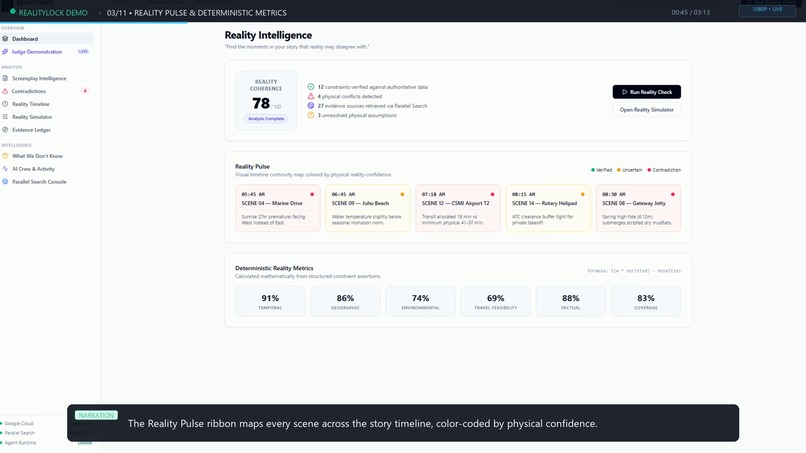This screenshot has height=453, width=806.
Task: Click the 91% Temporal metric tile
Action: point(270,301)
